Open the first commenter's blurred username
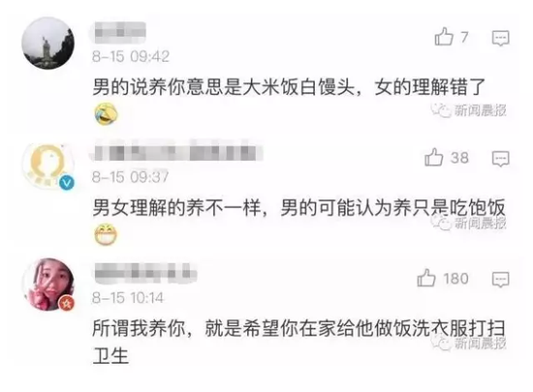This screenshot has height=392, width=533. [119, 32]
